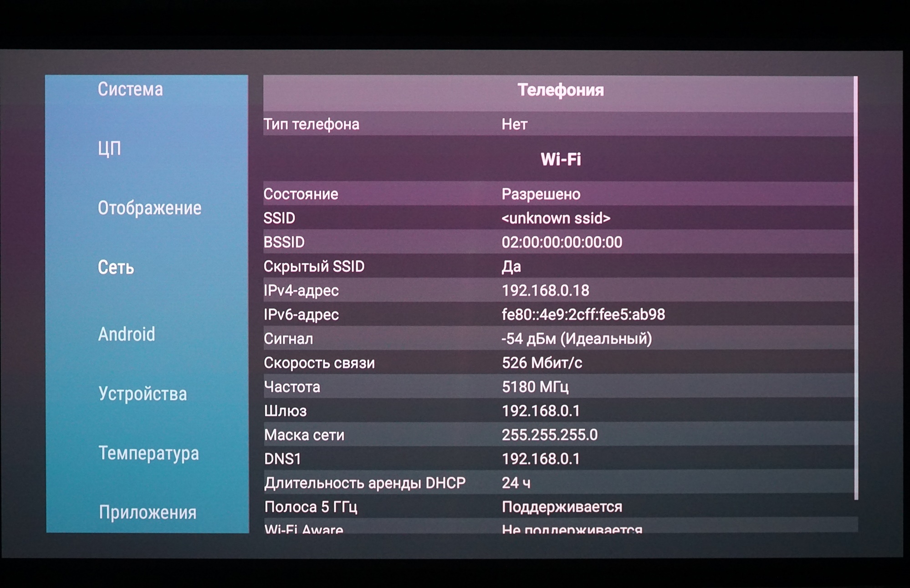Select the Тип телефона row
Screen dimensions: 910x588
pos(558,124)
